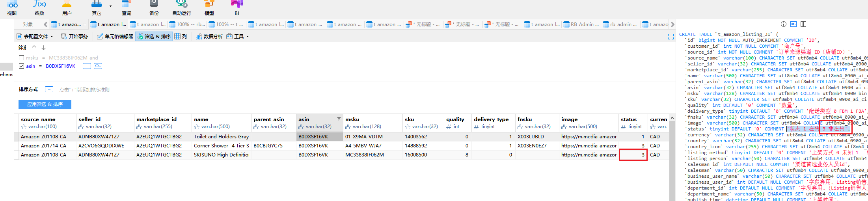Select msku cell 01-X9MA-VDTM
The image size is (868, 201).
373,137
